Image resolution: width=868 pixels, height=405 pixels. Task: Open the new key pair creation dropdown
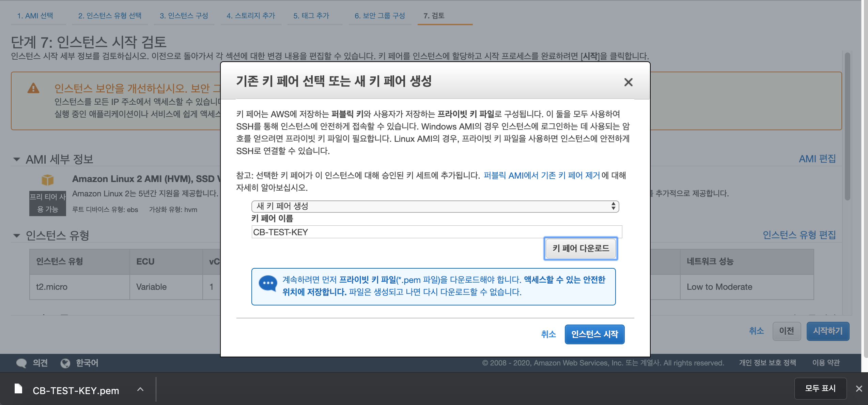[x=435, y=206]
